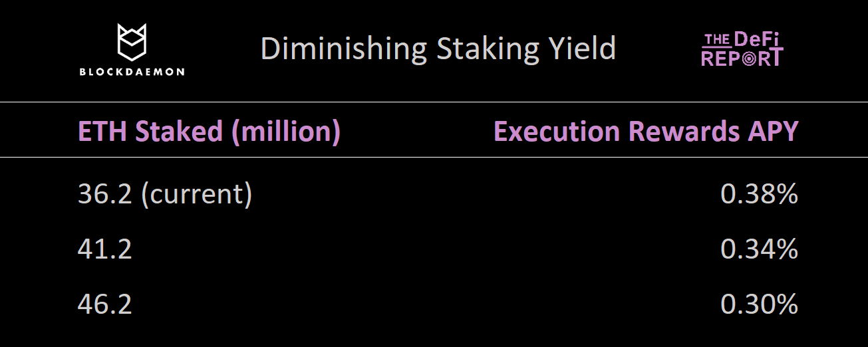Select the Diminishing Staking Yield title

click(438, 49)
